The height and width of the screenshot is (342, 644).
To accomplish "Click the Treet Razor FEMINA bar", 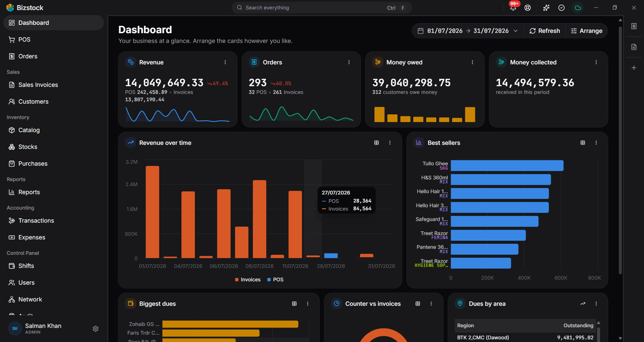I will [x=488, y=235].
